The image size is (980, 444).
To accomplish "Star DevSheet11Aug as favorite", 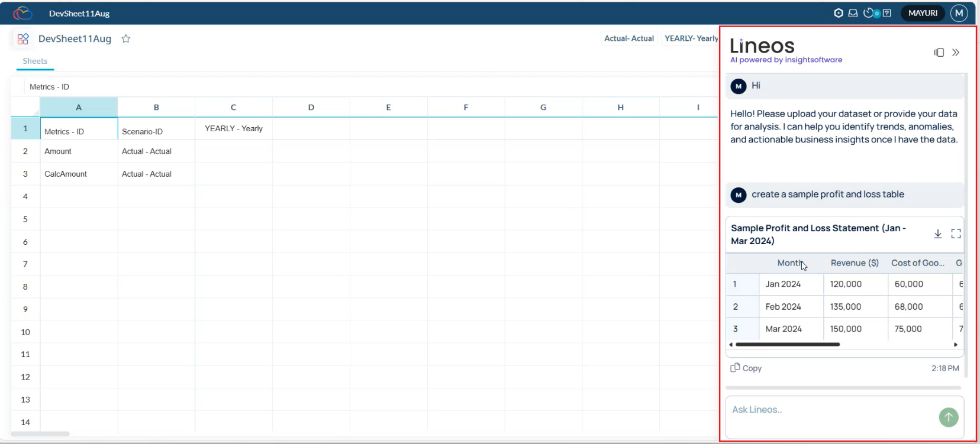I will [125, 39].
